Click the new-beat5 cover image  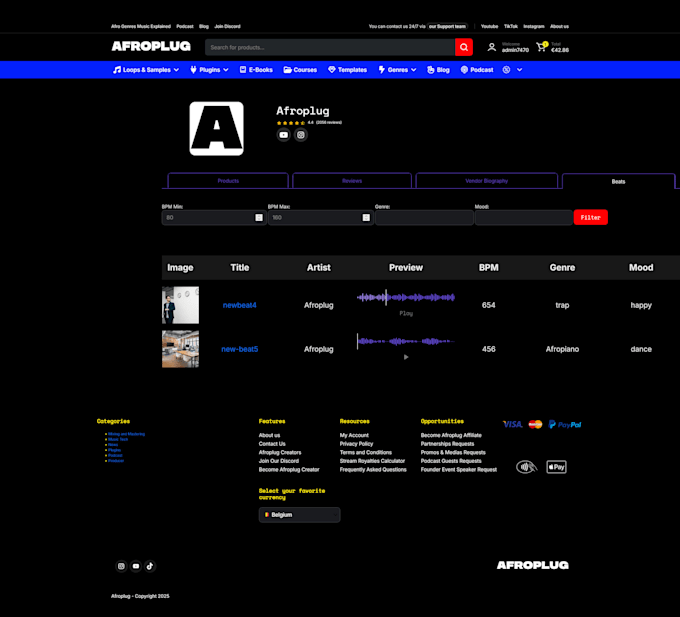pos(180,349)
